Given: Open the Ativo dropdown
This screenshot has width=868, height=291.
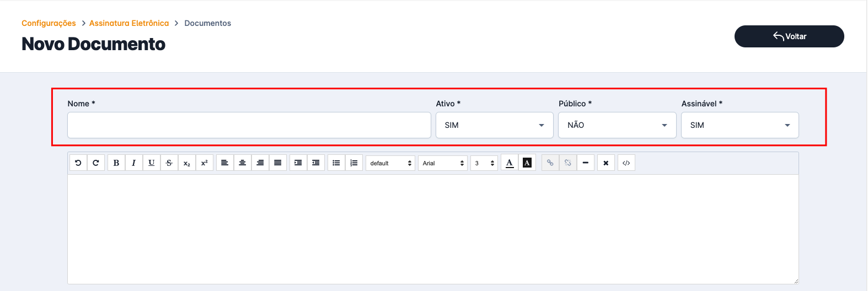Looking at the screenshot, I should pos(494,125).
